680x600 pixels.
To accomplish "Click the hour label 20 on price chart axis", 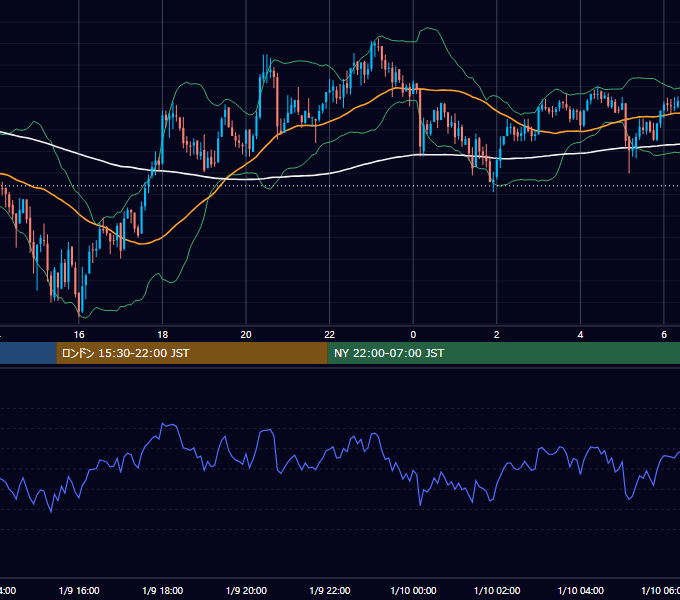I will (246, 335).
